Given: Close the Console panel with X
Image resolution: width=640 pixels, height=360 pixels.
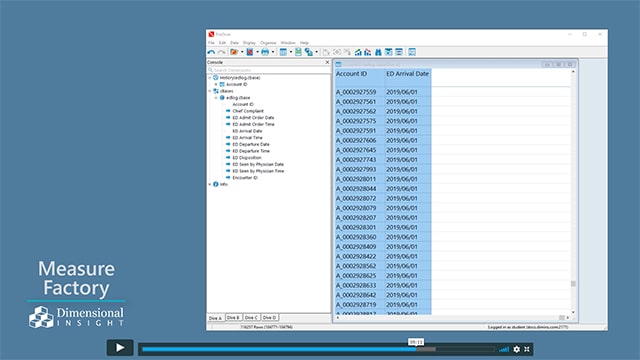Looking at the screenshot, I should pos(327,62).
